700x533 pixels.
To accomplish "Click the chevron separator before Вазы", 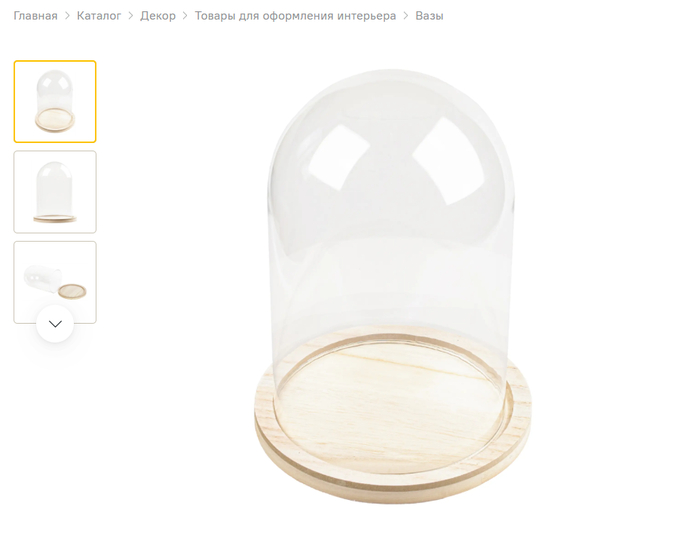I will click(x=406, y=16).
